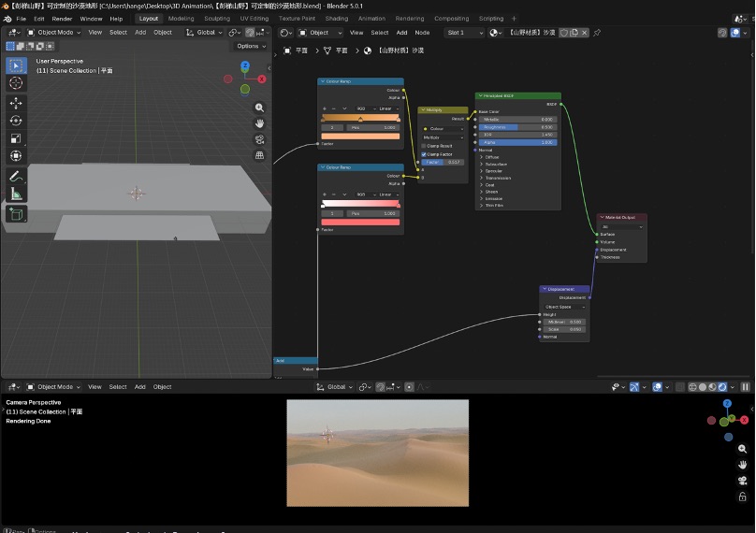Collapse the Material Output node
This screenshot has width=756, height=533.
click(x=603, y=217)
